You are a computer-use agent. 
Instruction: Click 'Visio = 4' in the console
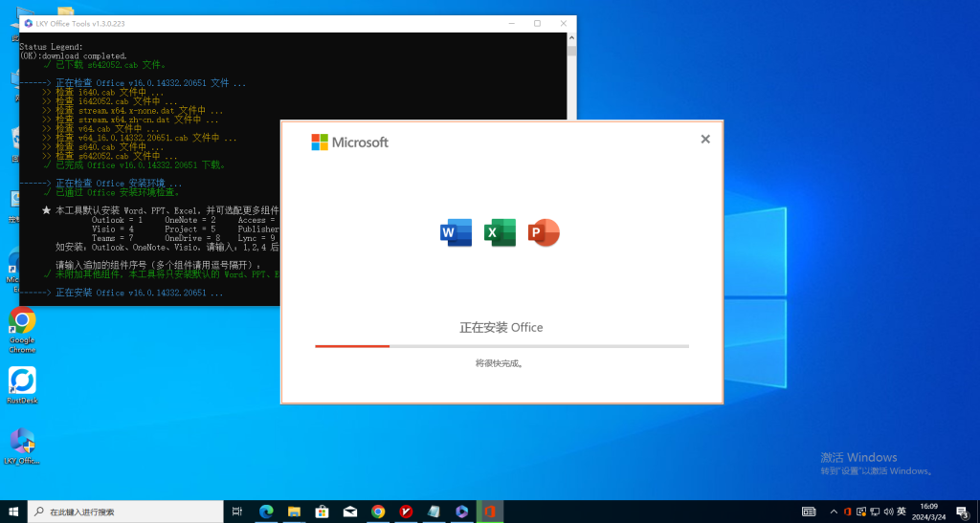113,229
